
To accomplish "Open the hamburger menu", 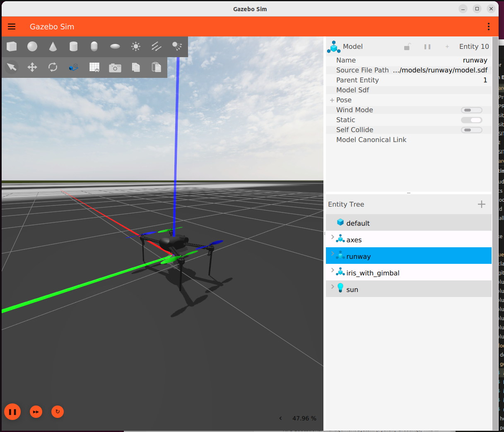I will (x=12, y=27).
